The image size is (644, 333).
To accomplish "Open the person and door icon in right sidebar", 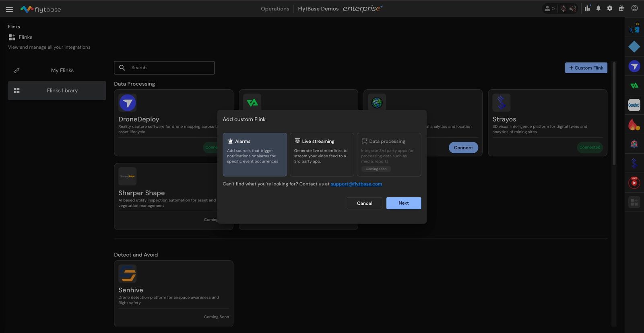I will 634,28.
